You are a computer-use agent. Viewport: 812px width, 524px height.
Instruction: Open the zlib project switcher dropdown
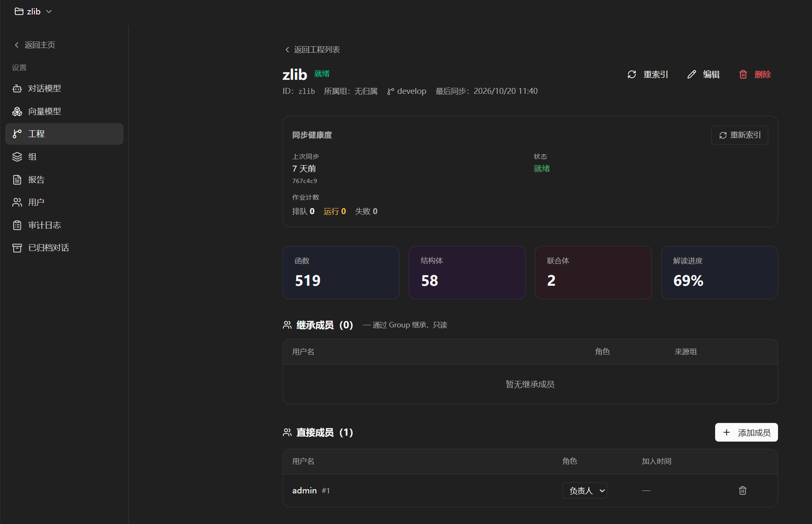tap(33, 11)
